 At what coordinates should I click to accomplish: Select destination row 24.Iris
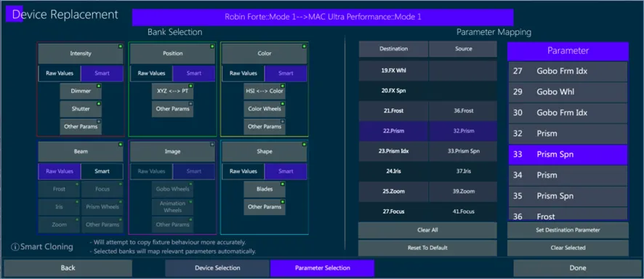(x=393, y=171)
